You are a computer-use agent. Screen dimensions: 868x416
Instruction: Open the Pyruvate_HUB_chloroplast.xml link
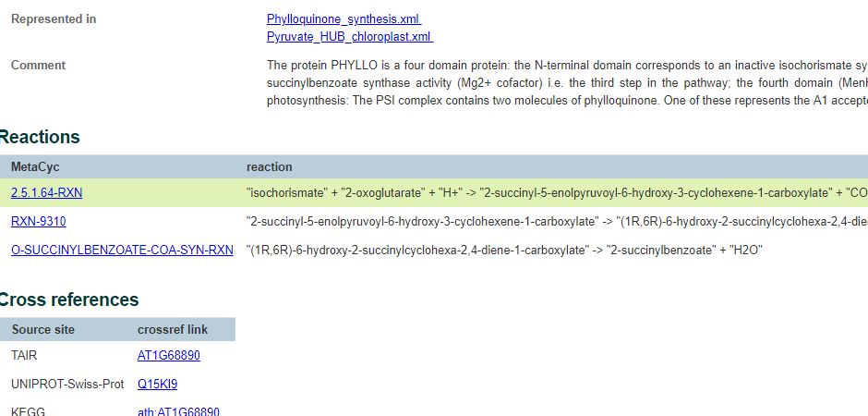(x=349, y=37)
